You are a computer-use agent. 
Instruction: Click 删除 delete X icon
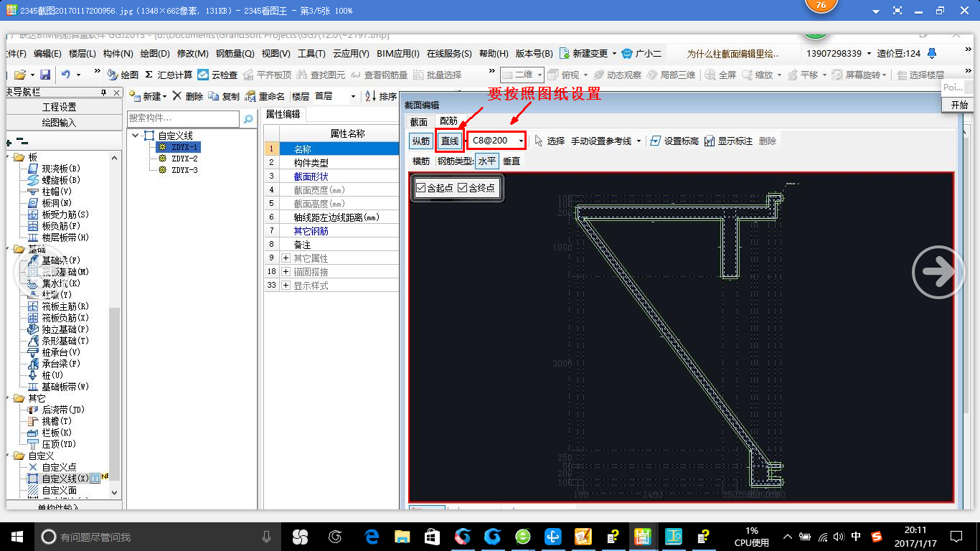177,96
